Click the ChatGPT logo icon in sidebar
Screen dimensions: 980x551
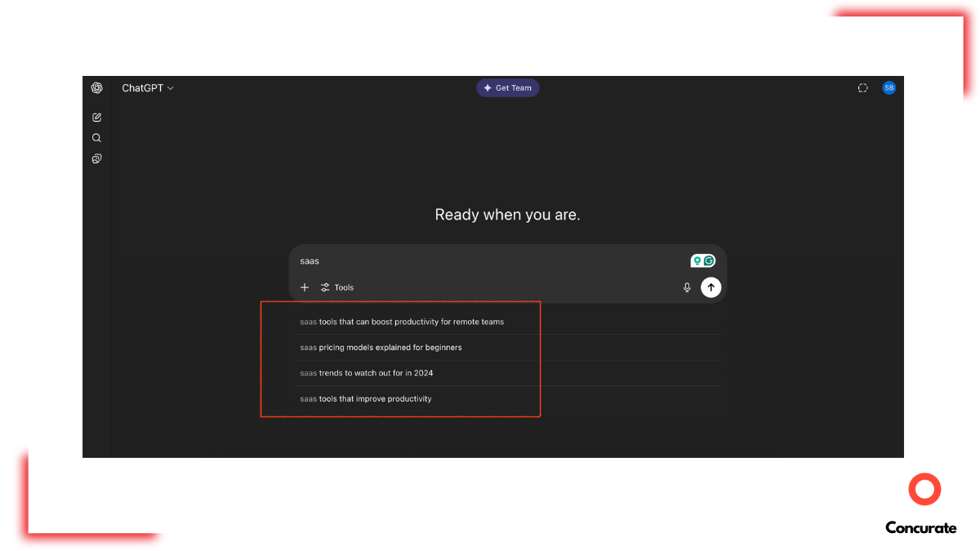click(x=96, y=88)
